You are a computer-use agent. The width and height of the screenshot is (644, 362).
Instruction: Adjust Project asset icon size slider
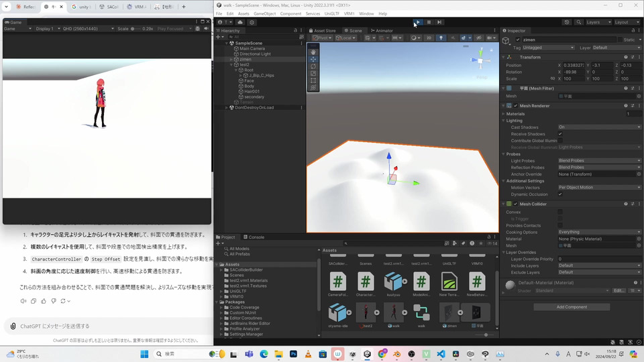pos(486,335)
